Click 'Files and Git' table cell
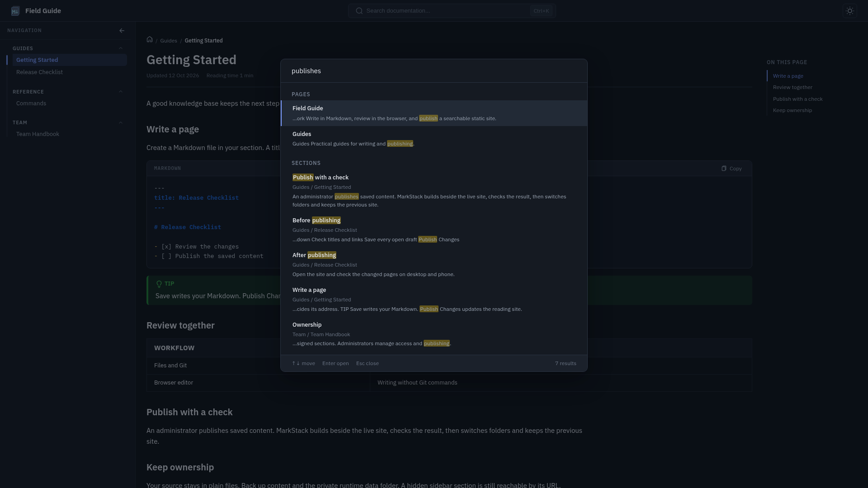868x488 pixels. pos(258,366)
